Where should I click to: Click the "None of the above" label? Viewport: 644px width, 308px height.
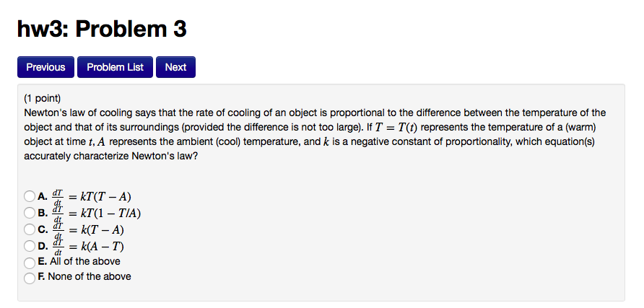coord(90,276)
